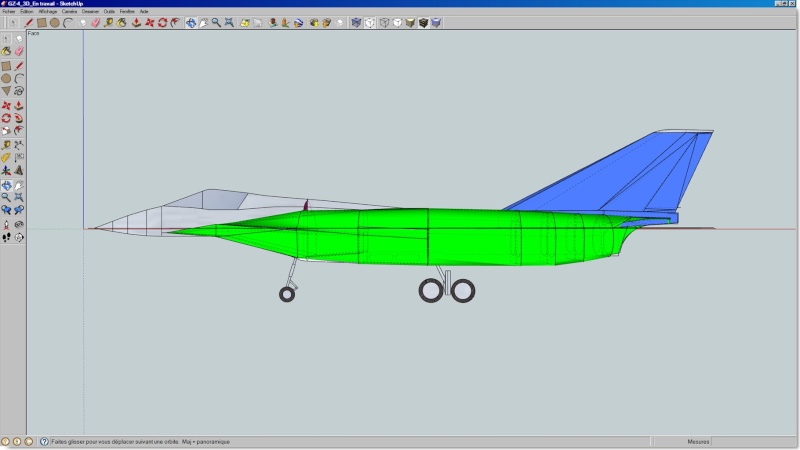Image resolution: width=800 pixels, height=450 pixels.
Task: Select the Circle tool in top toolbar
Action: tap(55, 22)
